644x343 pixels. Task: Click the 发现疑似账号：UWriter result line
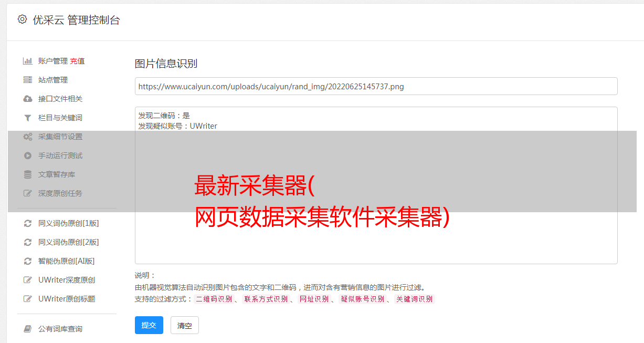tap(177, 126)
